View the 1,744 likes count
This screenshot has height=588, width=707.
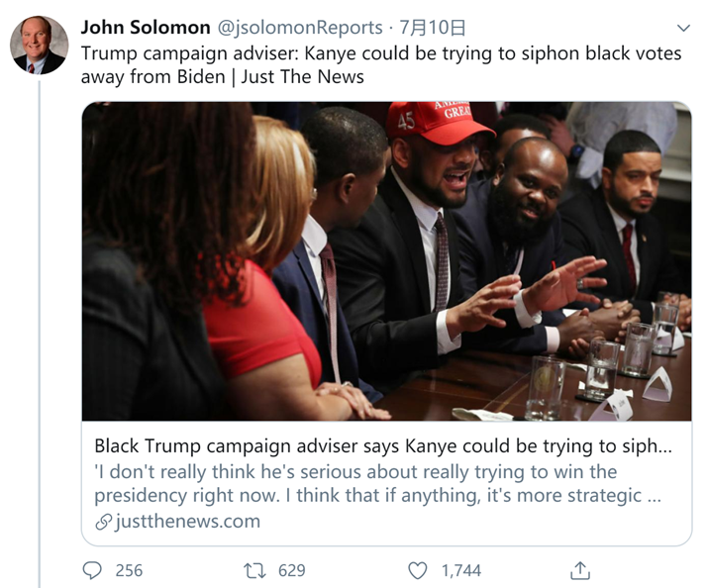pyautogui.click(x=461, y=571)
